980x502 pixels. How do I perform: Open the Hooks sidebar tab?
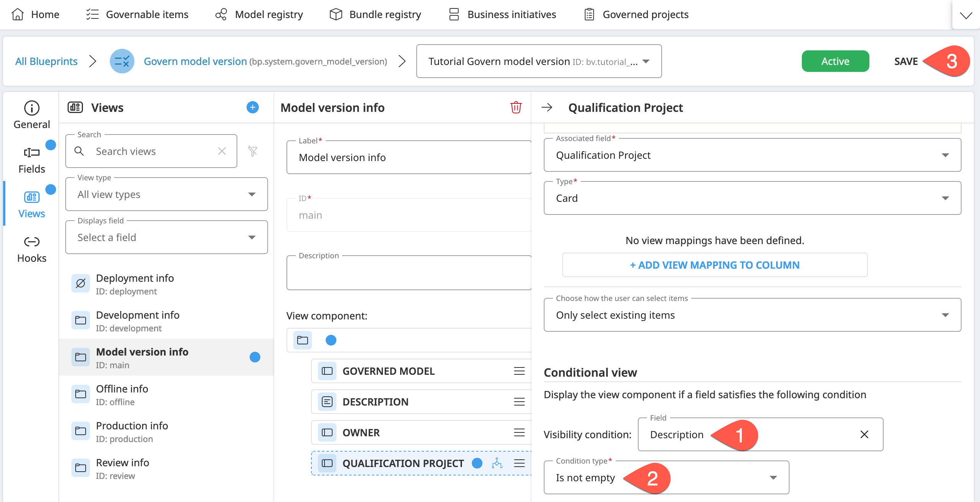(x=31, y=249)
